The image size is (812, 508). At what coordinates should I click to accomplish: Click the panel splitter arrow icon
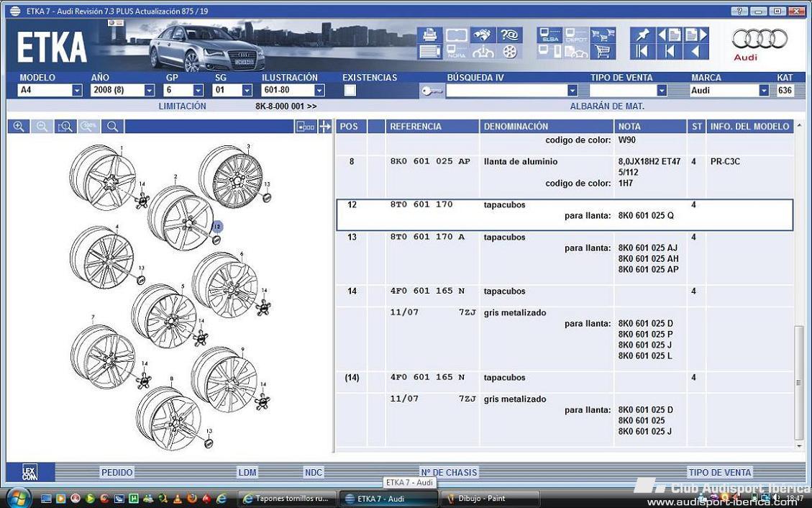[x=324, y=127]
